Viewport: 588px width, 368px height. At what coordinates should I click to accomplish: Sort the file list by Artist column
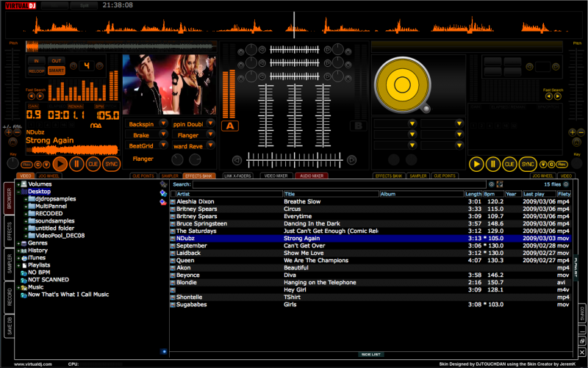tap(229, 194)
